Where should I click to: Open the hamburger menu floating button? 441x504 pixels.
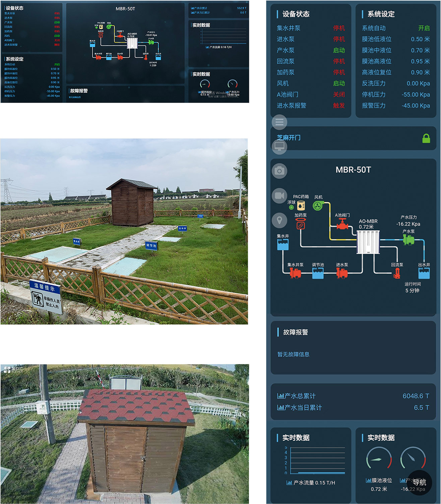[x=279, y=122]
